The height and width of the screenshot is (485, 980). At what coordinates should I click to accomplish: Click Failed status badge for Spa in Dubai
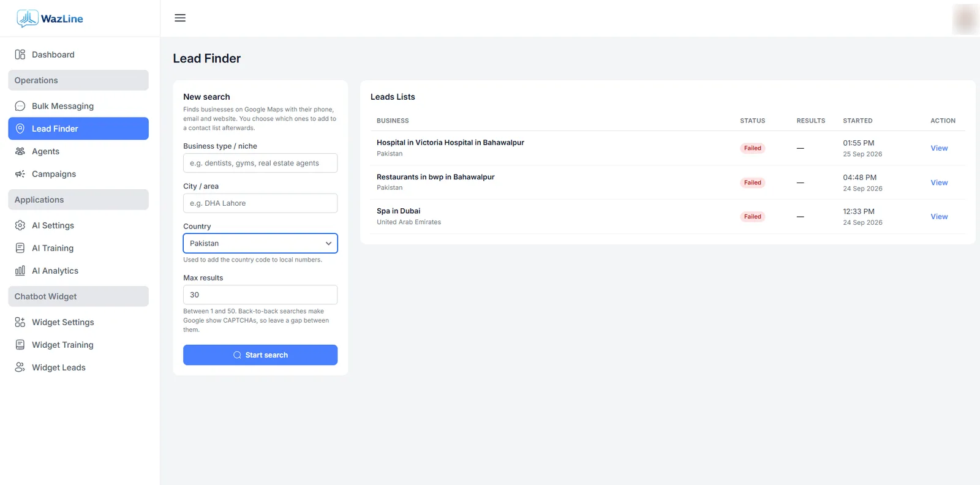pyautogui.click(x=753, y=217)
